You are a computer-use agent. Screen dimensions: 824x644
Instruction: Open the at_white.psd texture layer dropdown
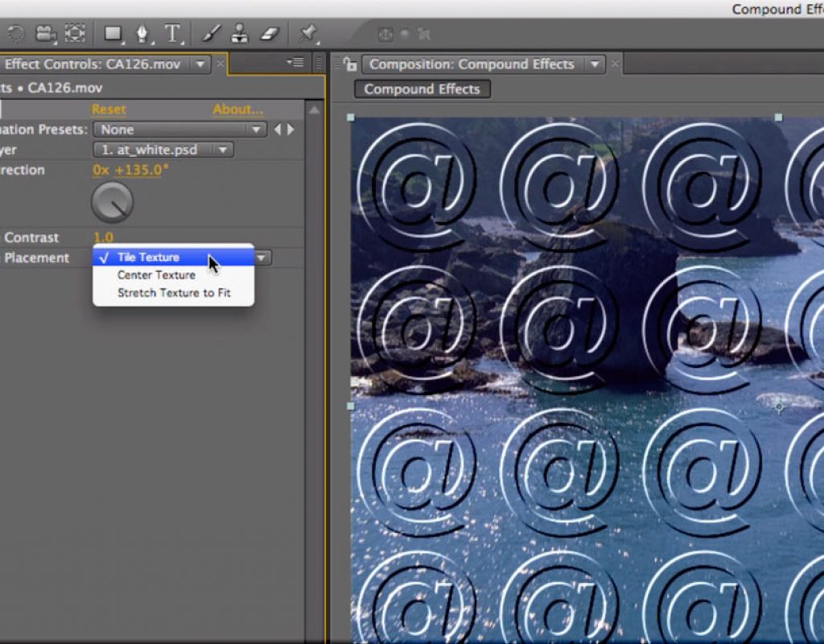[163, 150]
